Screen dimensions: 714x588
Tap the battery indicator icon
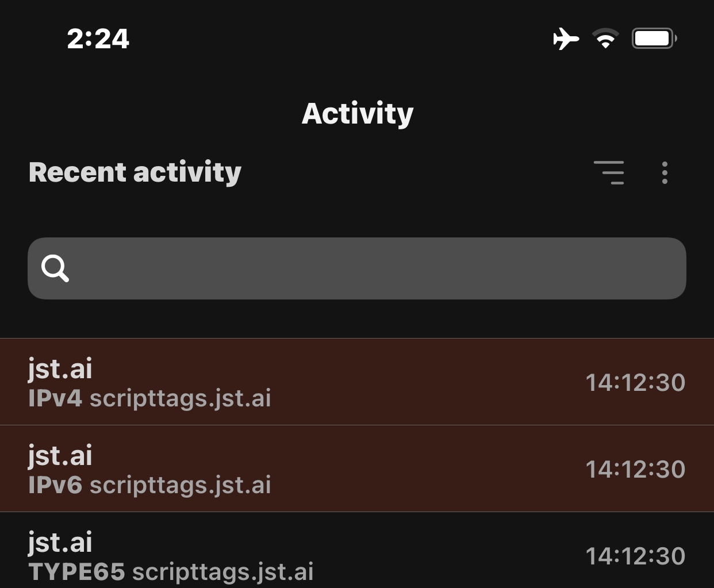click(654, 38)
